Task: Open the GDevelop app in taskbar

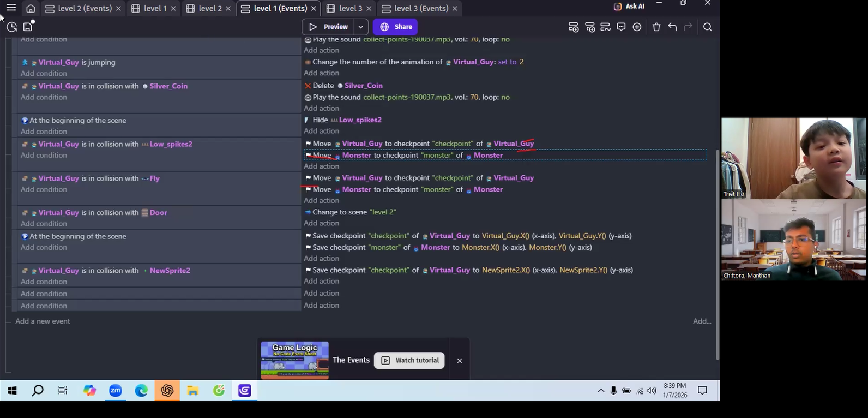Action: pyautogui.click(x=244, y=391)
